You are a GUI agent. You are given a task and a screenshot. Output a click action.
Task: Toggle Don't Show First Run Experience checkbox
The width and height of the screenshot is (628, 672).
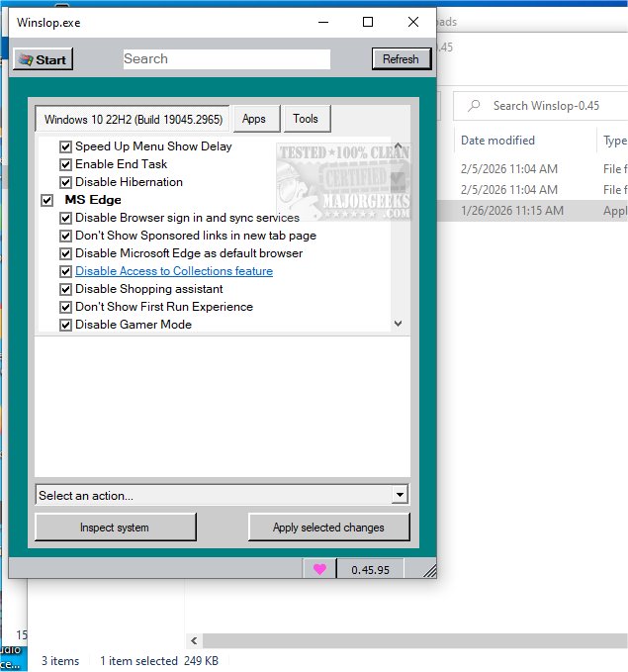65,307
